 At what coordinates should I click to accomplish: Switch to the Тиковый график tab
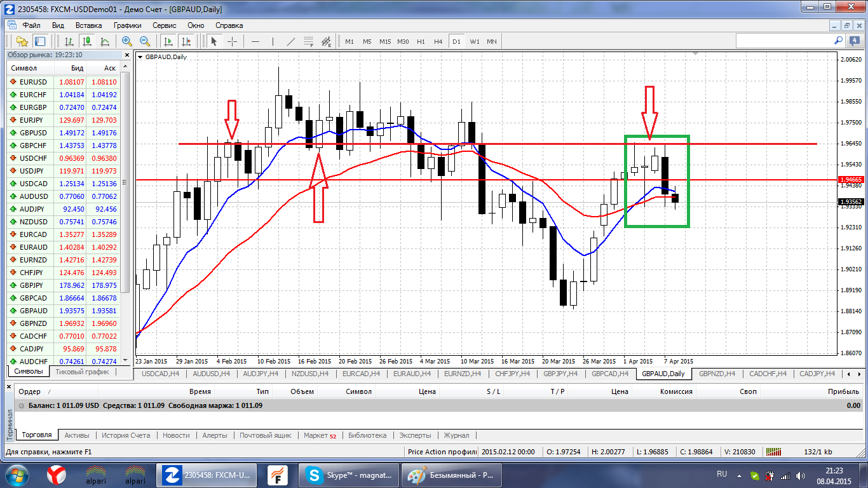click(82, 372)
